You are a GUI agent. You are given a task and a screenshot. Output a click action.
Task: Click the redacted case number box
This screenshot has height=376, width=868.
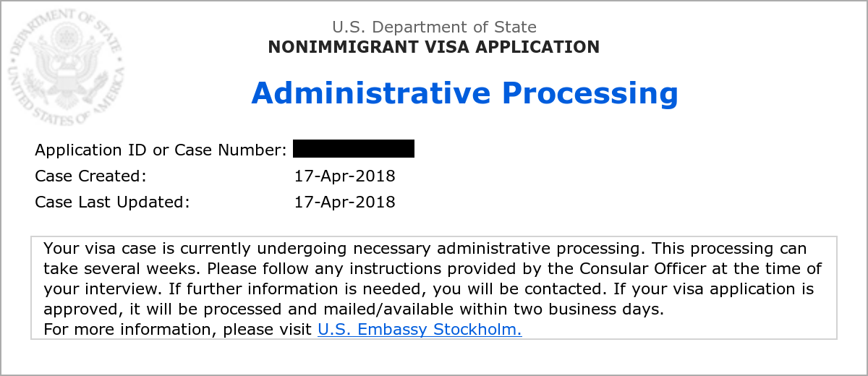(x=354, y=149)
